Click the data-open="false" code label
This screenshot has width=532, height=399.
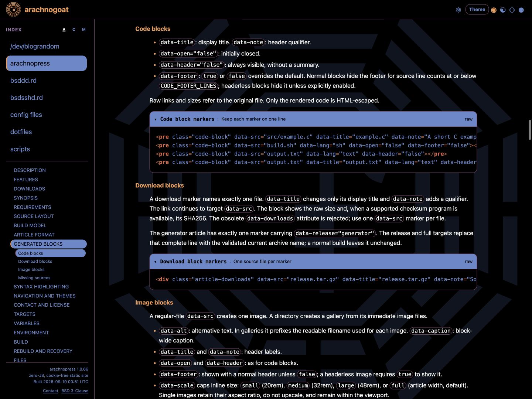188,54
